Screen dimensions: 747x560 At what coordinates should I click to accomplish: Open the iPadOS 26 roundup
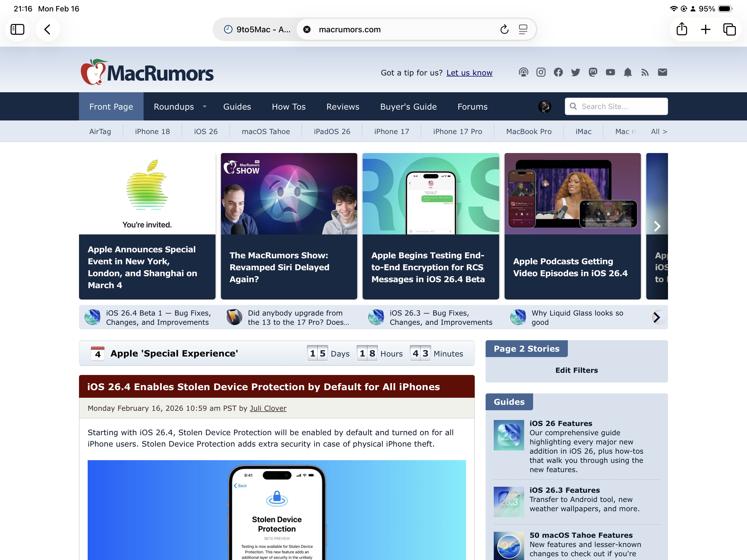(x=332, y=131)
